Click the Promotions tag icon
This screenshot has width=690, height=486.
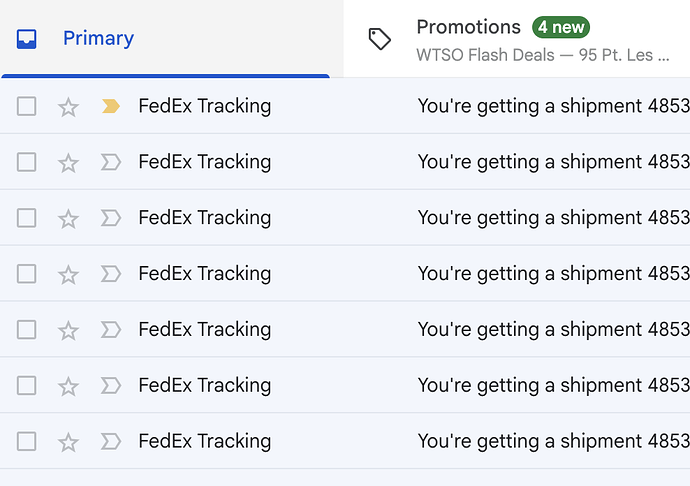380,39
